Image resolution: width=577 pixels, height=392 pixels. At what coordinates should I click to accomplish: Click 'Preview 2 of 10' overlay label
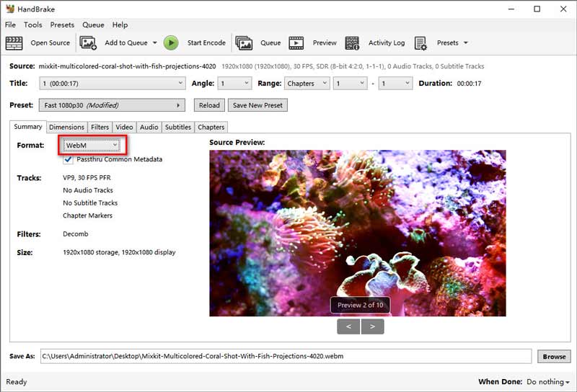coord(360,305)
